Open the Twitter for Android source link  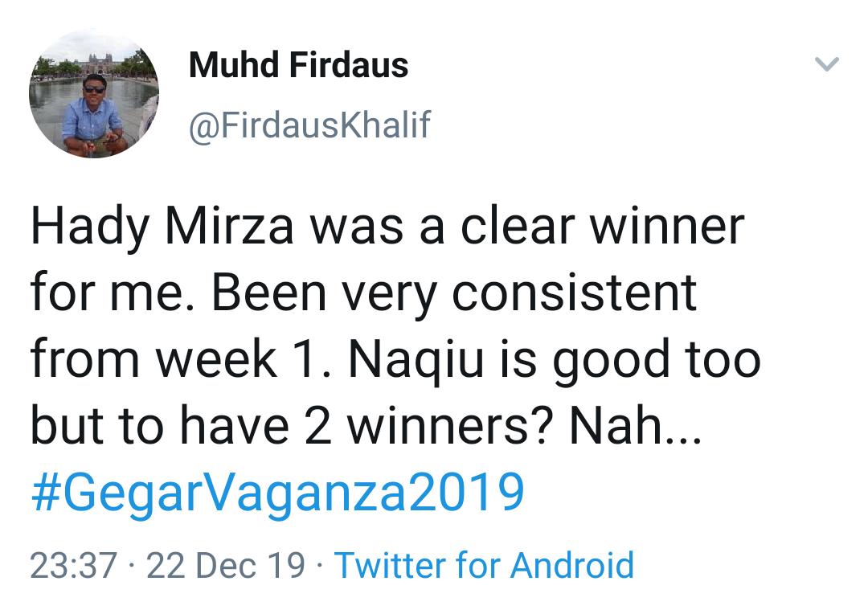pos(485,565)
